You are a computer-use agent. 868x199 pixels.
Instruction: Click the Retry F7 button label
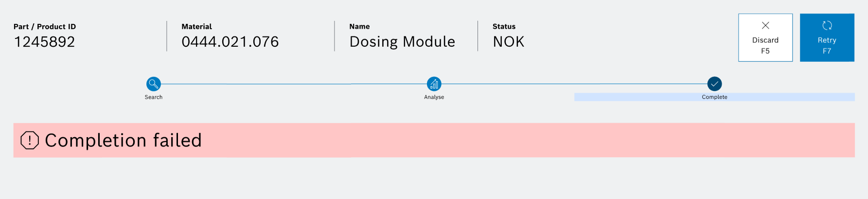[x=827, y=45]
